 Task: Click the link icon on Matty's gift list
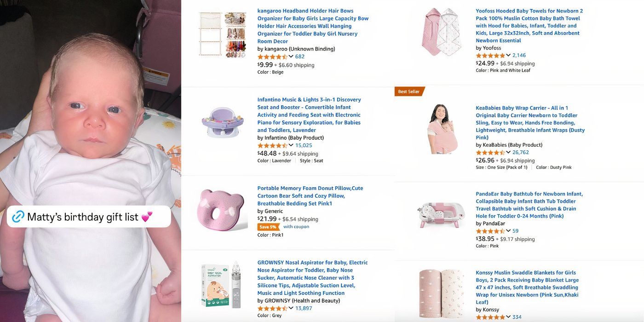tap(18, 217)
